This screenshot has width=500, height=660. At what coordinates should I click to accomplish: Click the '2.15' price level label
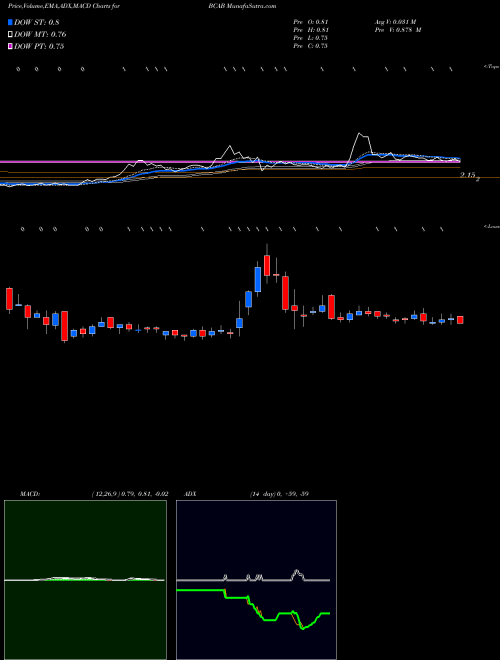click(x=468, y=174)
